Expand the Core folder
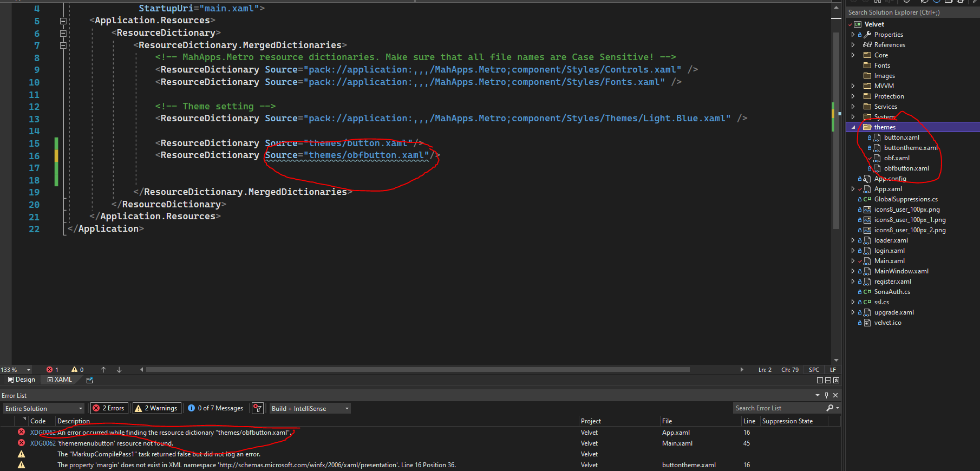 (x=853, y=55)
